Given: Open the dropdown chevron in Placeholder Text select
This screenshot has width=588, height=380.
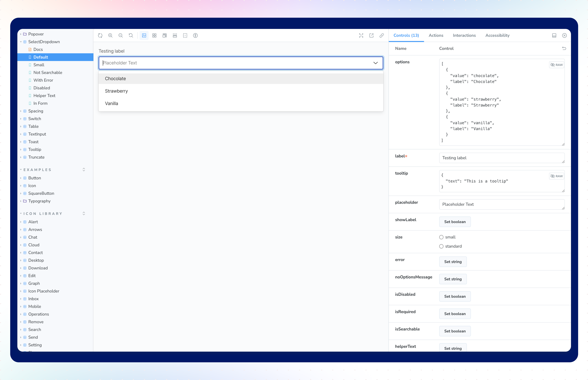Looking at the screenshot, I should pyautogui.click(x=375, y=63).
